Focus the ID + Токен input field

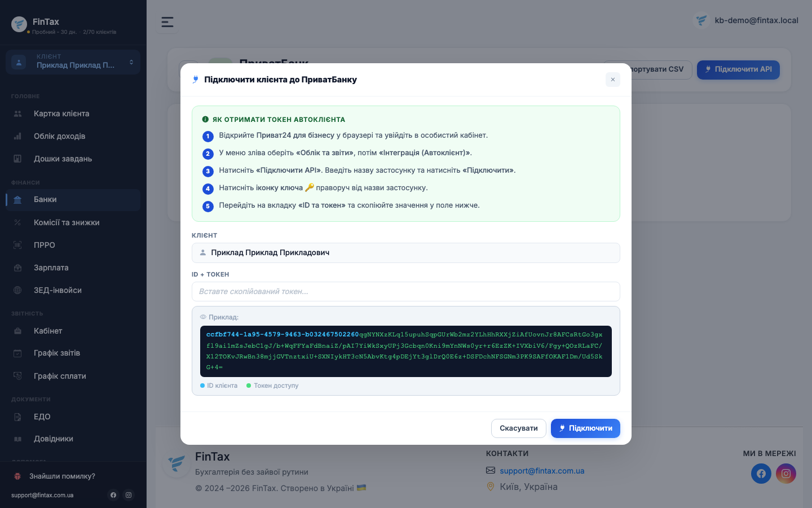pos(406,292)
